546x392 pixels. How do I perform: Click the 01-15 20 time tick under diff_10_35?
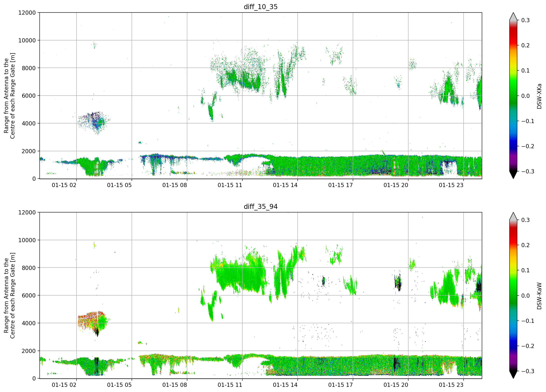point(396,185)
